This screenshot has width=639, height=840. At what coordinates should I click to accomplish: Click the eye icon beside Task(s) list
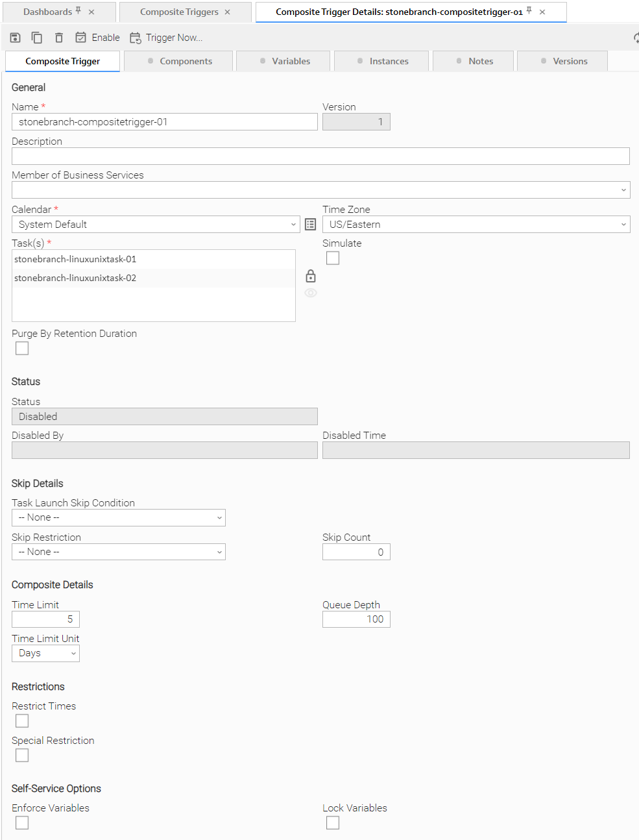(311, 293)
